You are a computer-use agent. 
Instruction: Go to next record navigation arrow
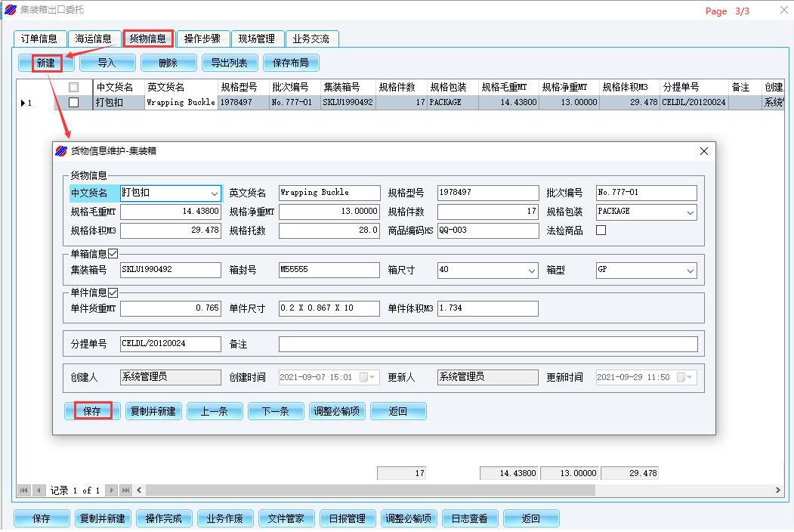pos(112,490)
